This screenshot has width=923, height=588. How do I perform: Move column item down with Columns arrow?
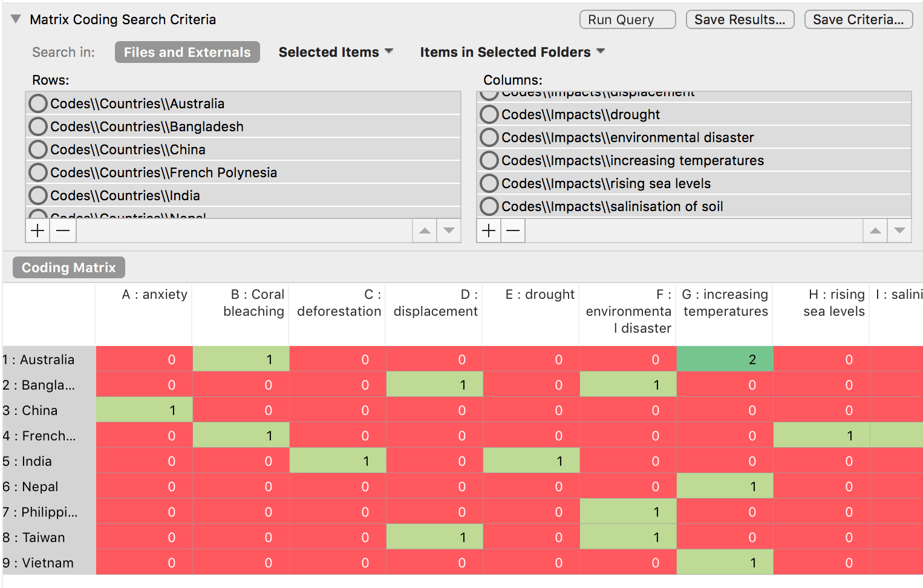tap(899, 230)
